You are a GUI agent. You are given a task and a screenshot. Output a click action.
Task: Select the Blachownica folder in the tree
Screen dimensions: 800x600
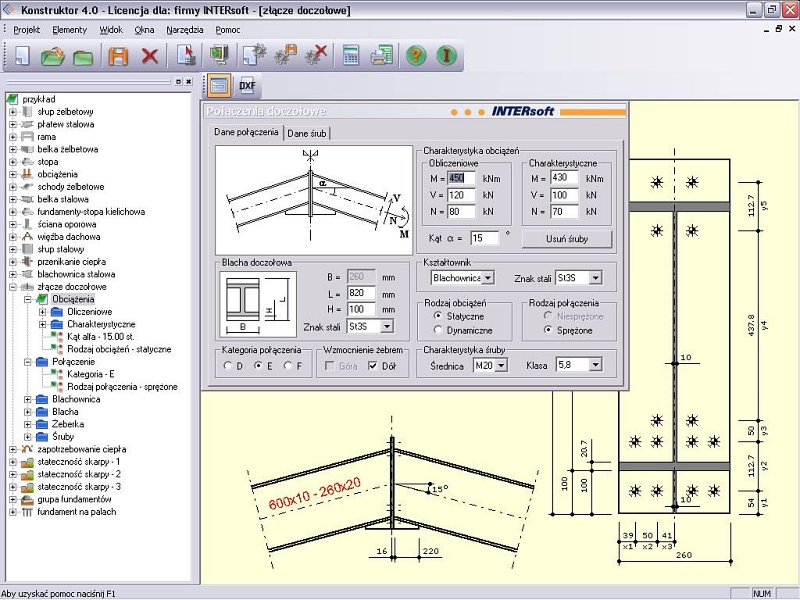click(76, 399)
